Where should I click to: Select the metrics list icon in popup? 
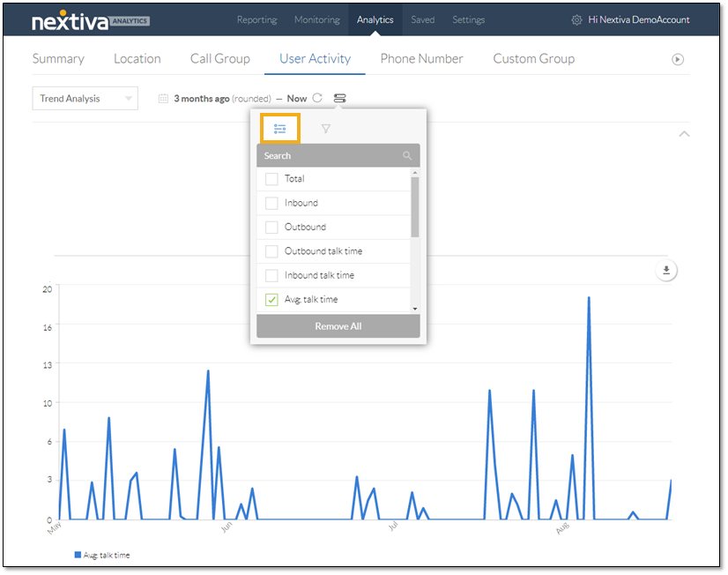coord(280,129)
